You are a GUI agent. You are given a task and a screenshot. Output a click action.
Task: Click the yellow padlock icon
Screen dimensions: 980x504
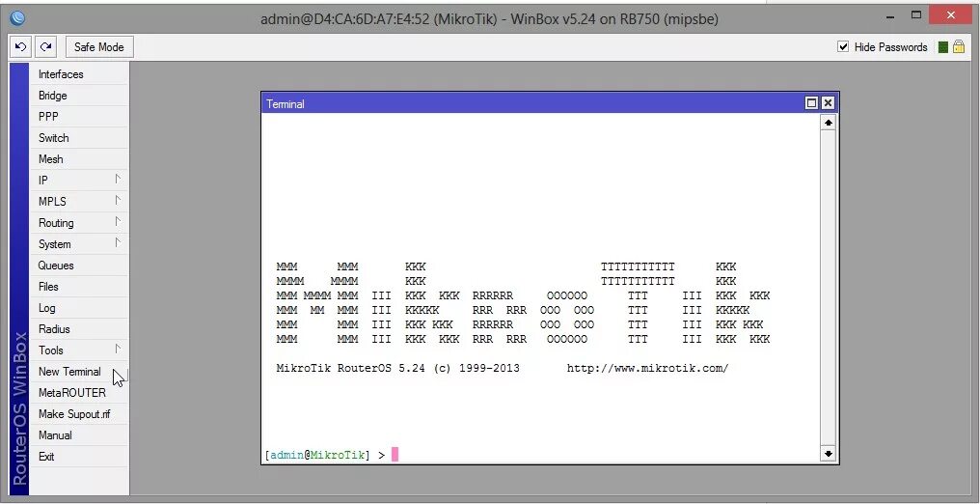coord(959,47)
